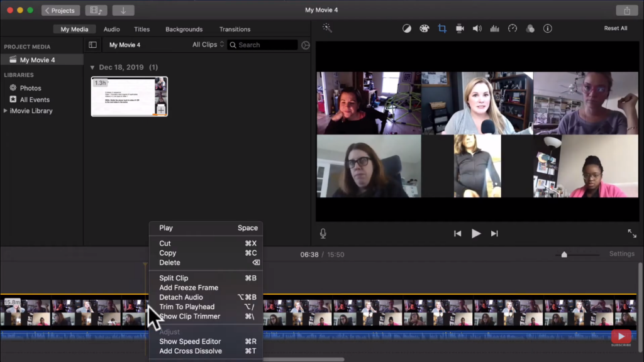Switch to the Backgrounds tab
Screen dimensions: 644x362
point(184,29)
